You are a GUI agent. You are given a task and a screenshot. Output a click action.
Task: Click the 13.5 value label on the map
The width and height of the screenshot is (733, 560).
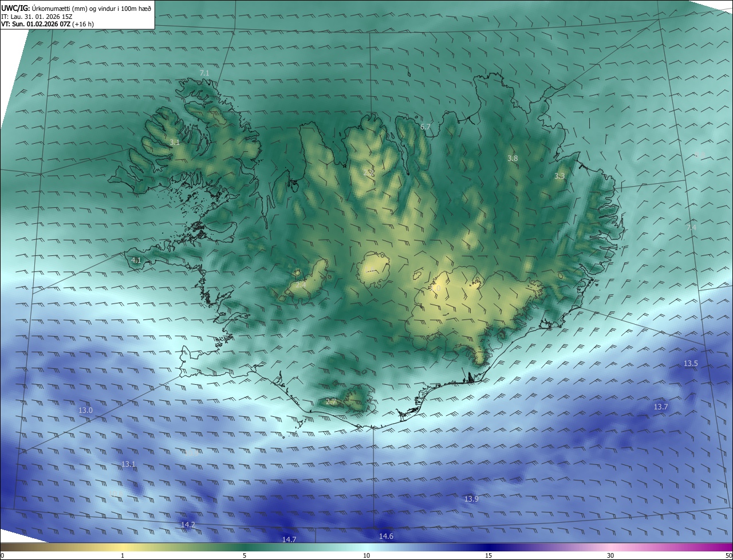pyautogui.click(x=691, y=363)
